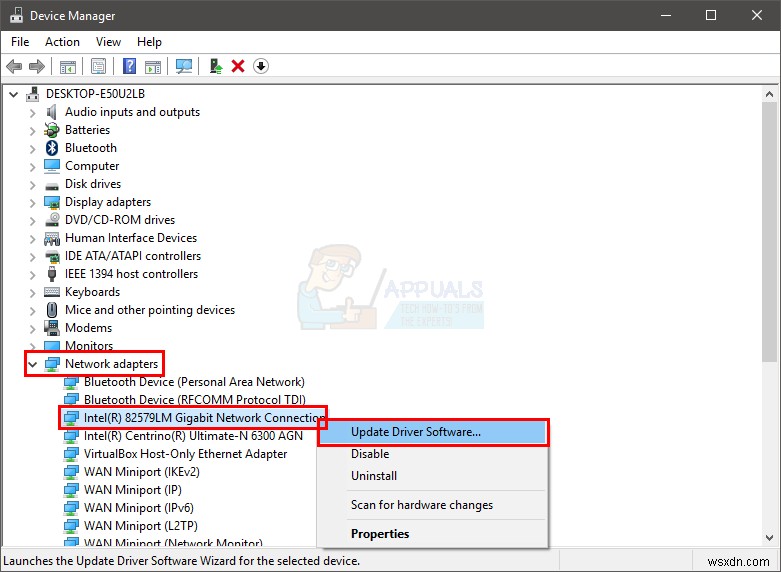
Task: Click the DVD/CD-ROM drives disc icon
Action: coord(52,220)
